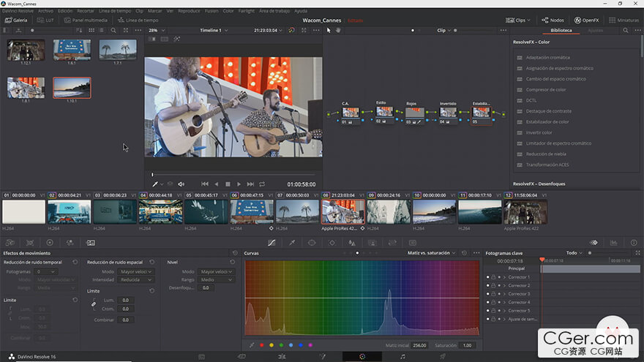
Task: Toggle the luma-chroma link chain icon
Action: (x=93, y=304)
